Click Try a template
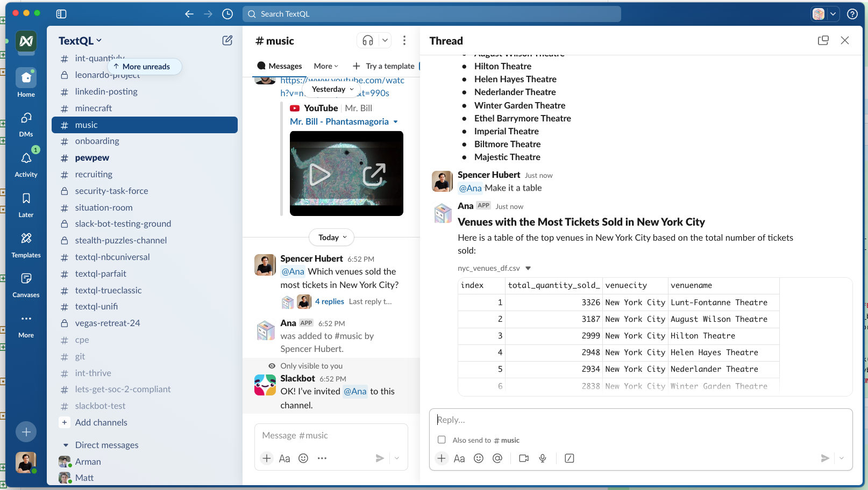The image size is (868, 490). point(384,66)
